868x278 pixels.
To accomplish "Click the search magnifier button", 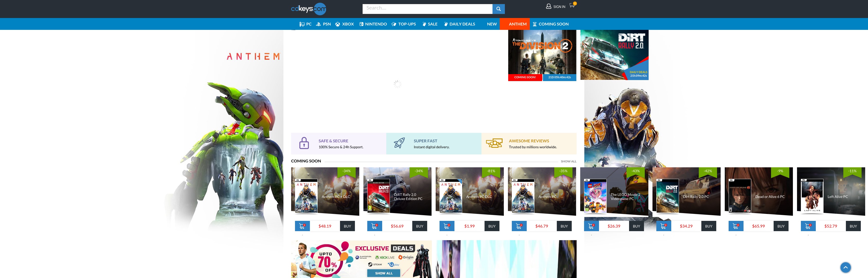I will coord(498,9).
